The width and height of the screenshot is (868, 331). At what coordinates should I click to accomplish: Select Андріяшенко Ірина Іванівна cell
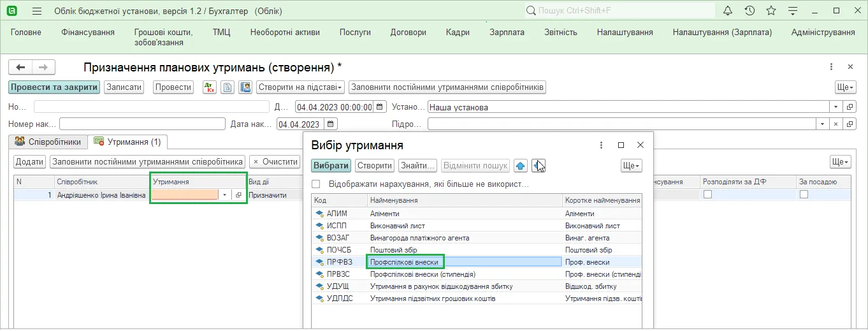pos(101,195)
